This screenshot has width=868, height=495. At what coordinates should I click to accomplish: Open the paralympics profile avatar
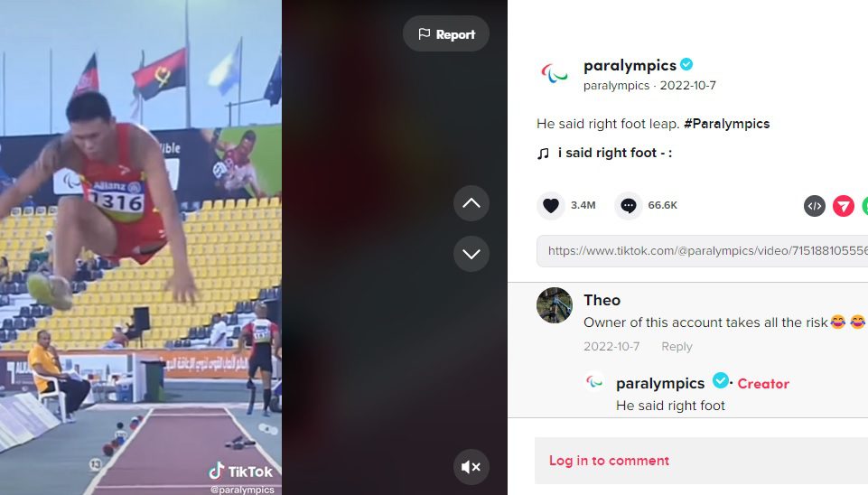(554, 73)
